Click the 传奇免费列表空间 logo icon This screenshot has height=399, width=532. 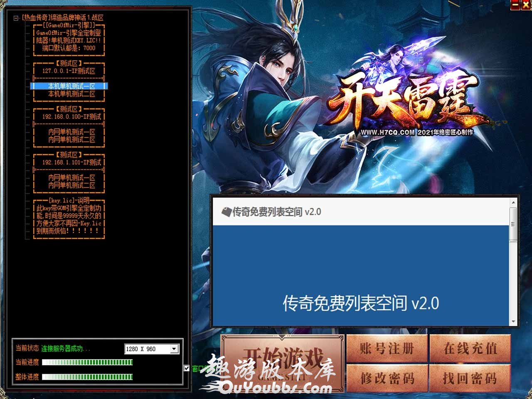click(226, 212)
